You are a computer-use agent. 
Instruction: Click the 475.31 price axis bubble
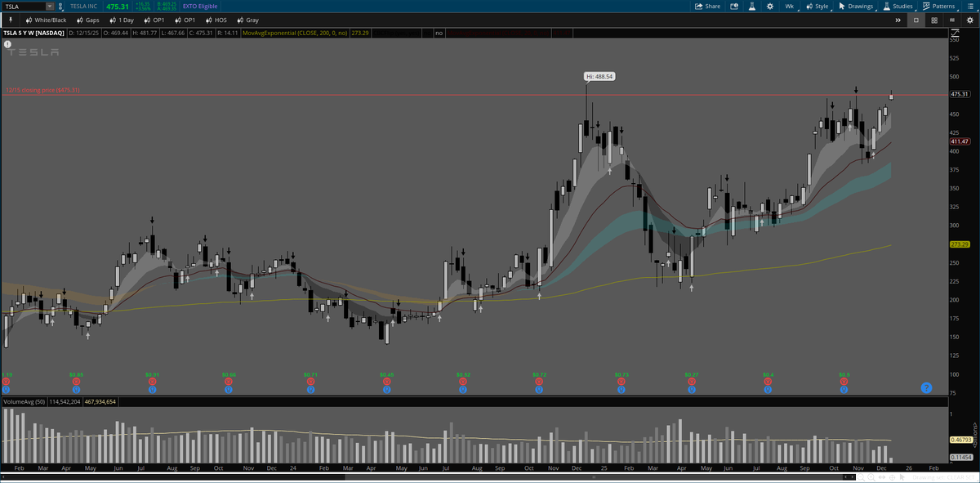960,94
